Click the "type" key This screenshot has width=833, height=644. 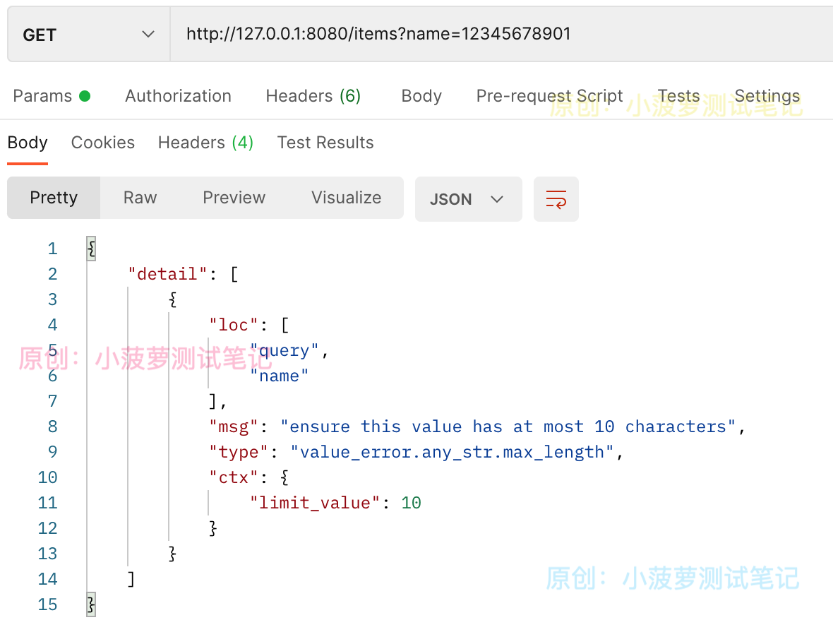[x=239, y=452]
